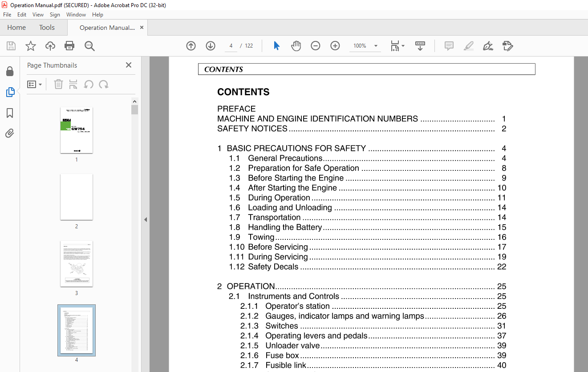Click the Print file icon
The height and width of the screenshot is (372, 588).
69,46
